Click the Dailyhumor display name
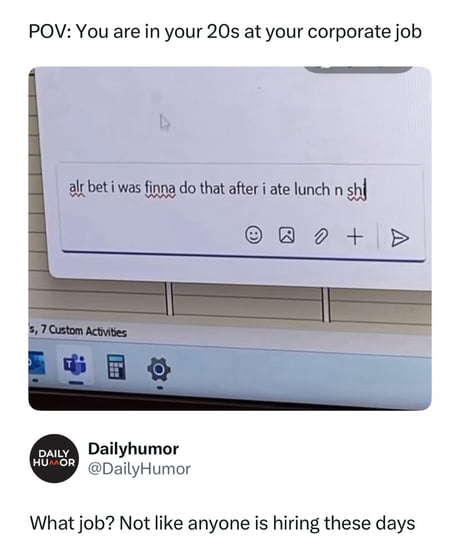 pyautogui.click(x=133, y=449)
